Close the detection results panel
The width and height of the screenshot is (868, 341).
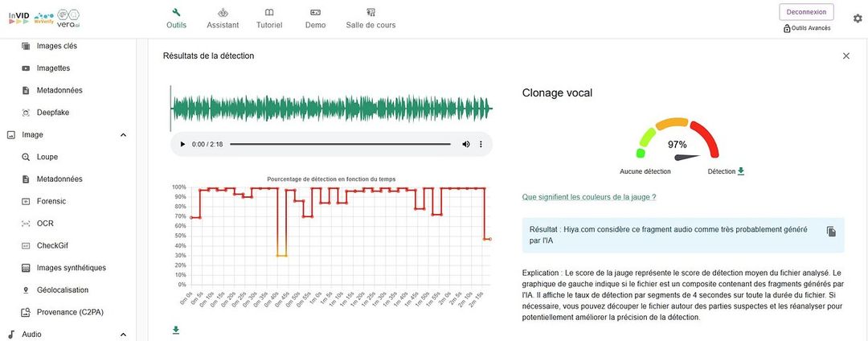coord(845,55)
